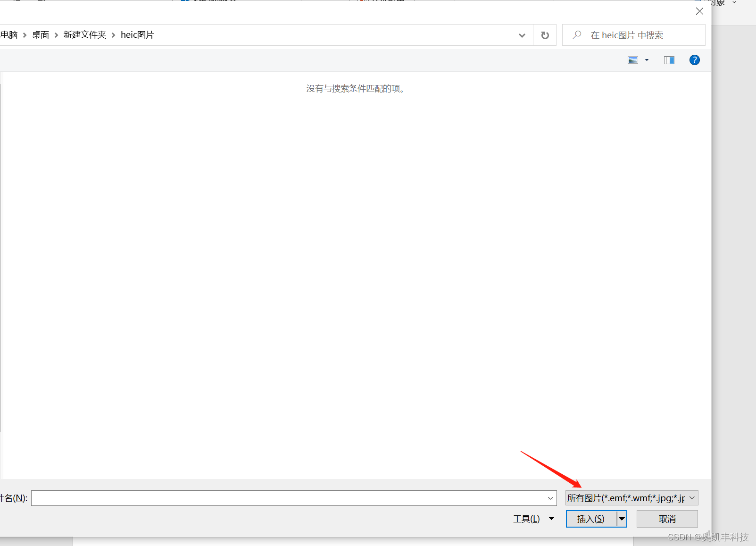The width and height of the screenshot is (756, 546).
Task: Open the view options dropdown arrow
Action: [647, 60]
